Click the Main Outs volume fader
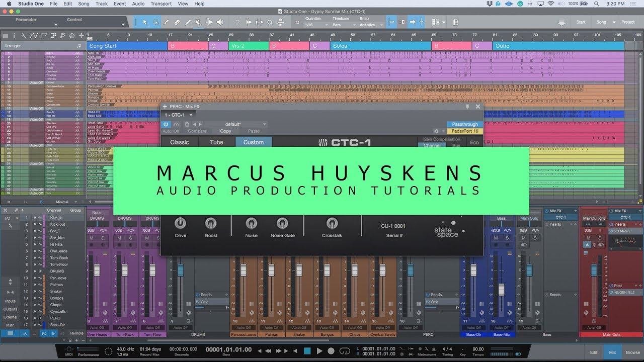This screenshot has width=644, height=362. tap(594, 270)
